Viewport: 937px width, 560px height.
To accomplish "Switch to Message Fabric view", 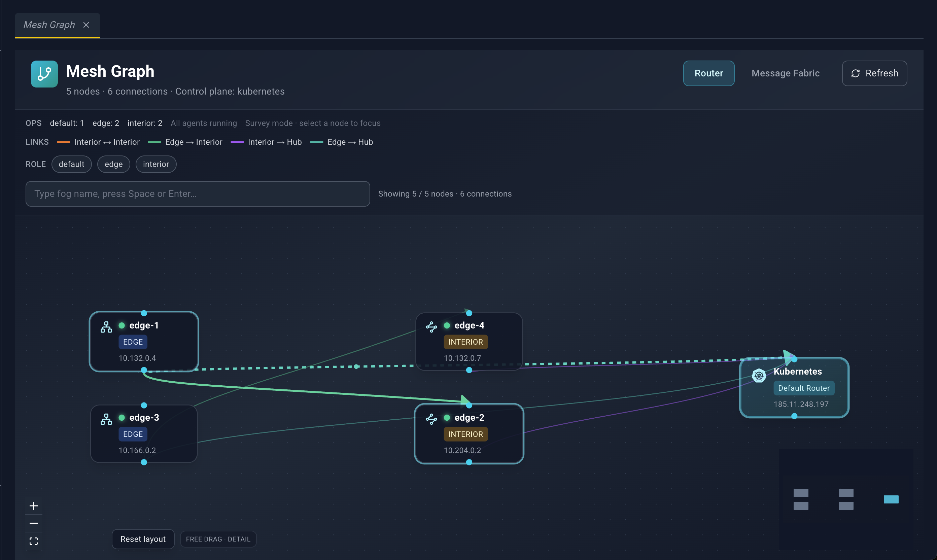I will tap(785, 73).
